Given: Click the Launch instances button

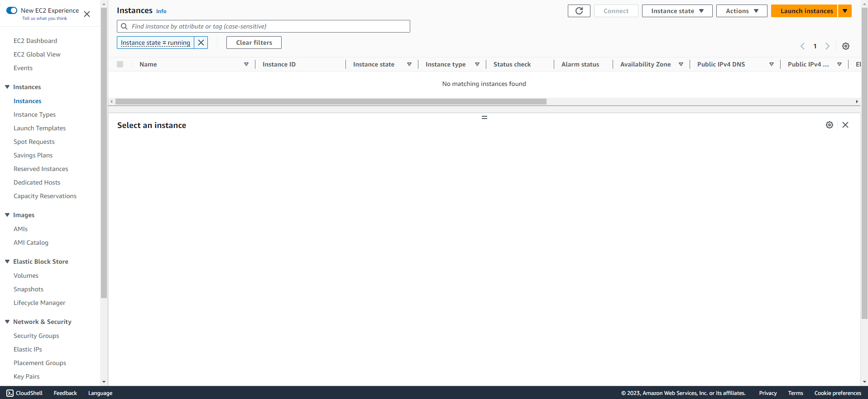Looking at the screenshot, I should point(804,11).
